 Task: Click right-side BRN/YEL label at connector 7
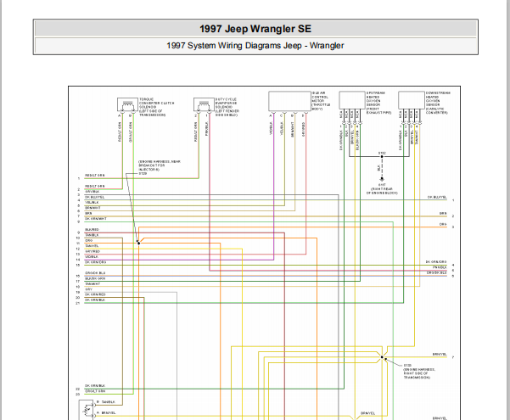(440, 355)
